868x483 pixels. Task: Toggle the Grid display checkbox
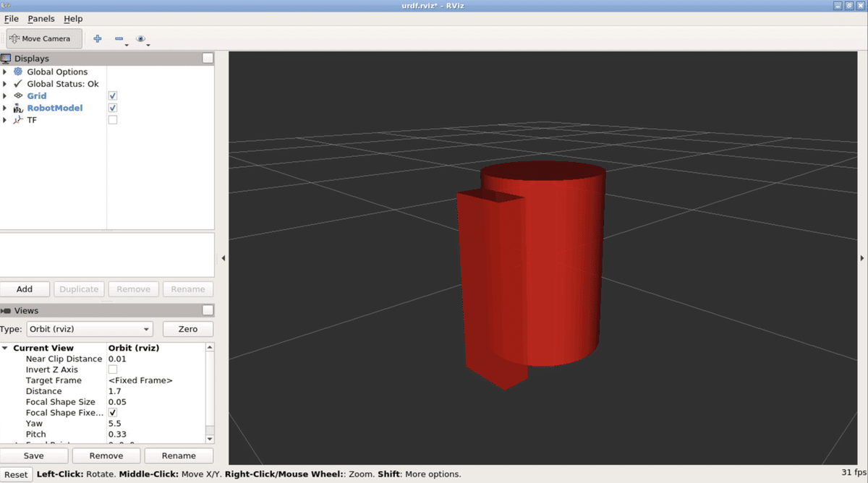click(x=113, y=95)
